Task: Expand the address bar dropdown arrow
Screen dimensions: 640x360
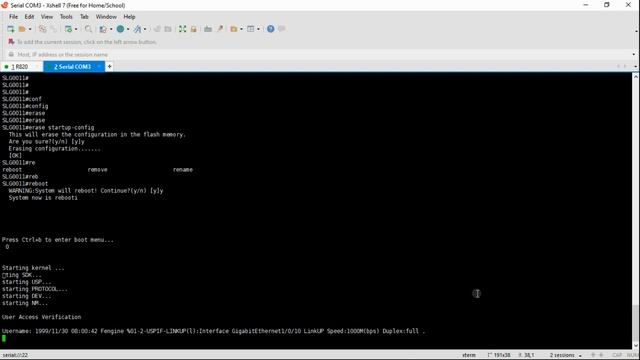Action: tap(633, 54)
